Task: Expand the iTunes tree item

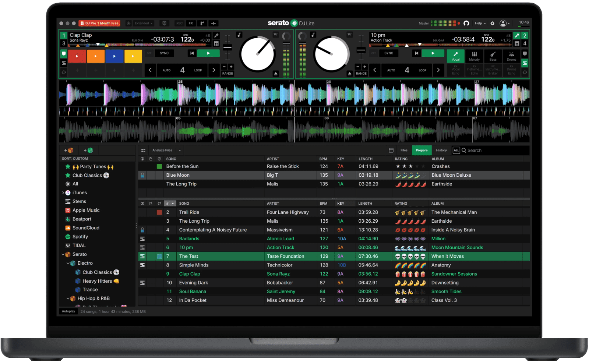Action: [63, 192]
